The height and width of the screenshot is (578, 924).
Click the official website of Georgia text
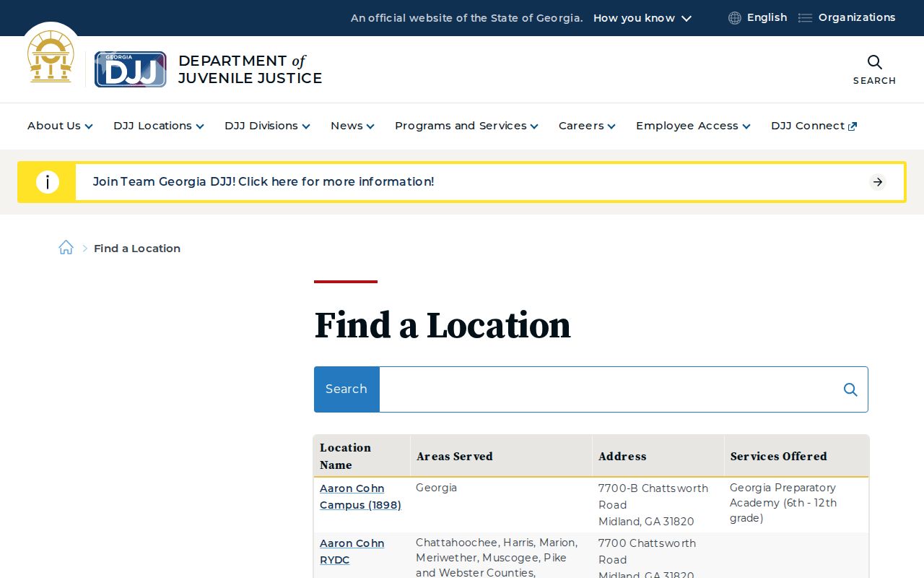coord(466,18)
